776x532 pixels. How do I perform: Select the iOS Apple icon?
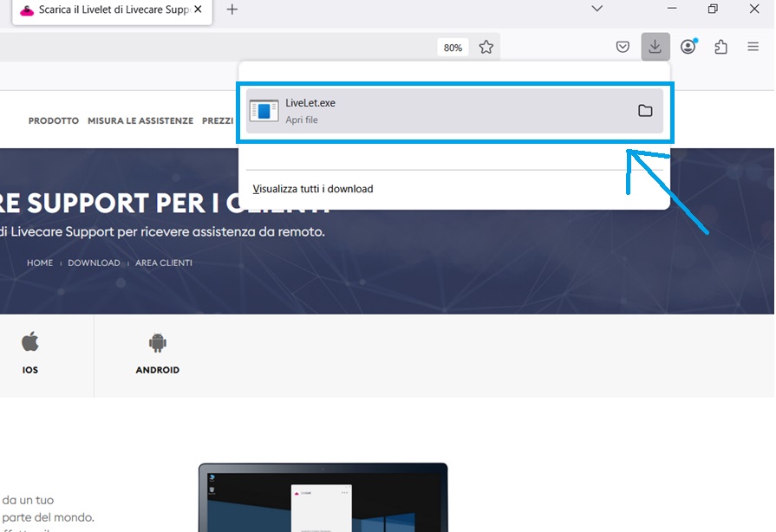30,341
